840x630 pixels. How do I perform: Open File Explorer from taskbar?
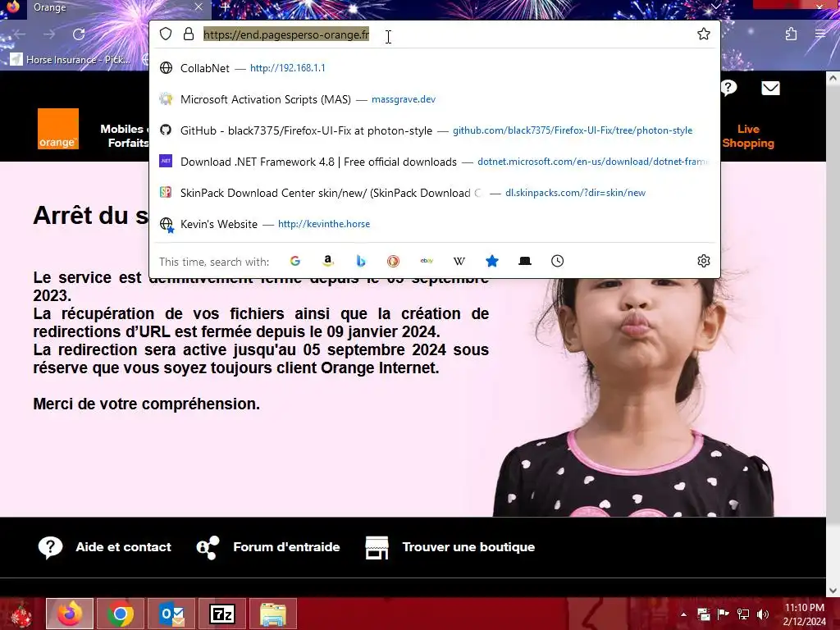272,614
